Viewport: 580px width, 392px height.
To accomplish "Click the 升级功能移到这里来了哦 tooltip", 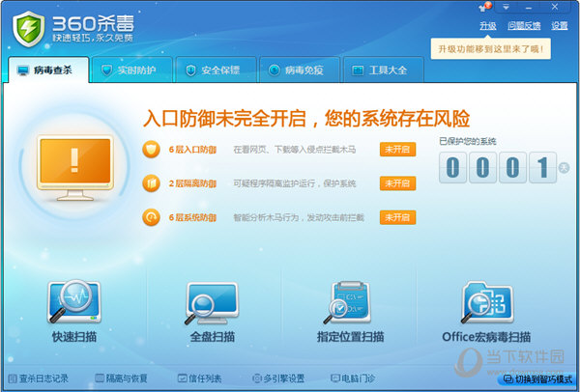I will click(490, 49).
